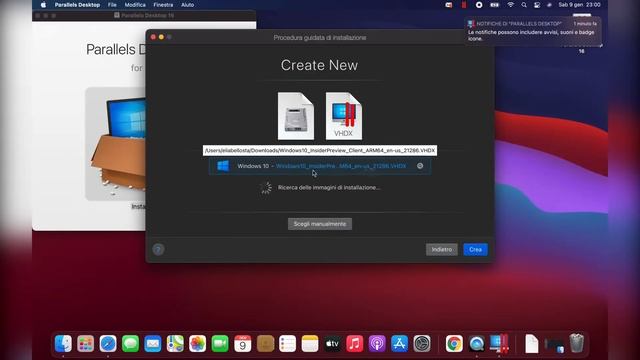The image size is (640, 360).
Task: Click the Indietro button
Action: click(x=442, y=249)
